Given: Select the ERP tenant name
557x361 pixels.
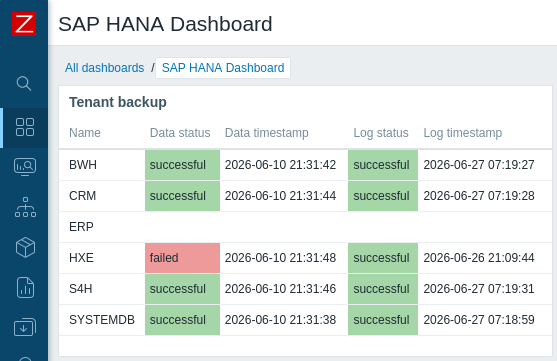Looking at the screenshot, I should tap(81, 227).
